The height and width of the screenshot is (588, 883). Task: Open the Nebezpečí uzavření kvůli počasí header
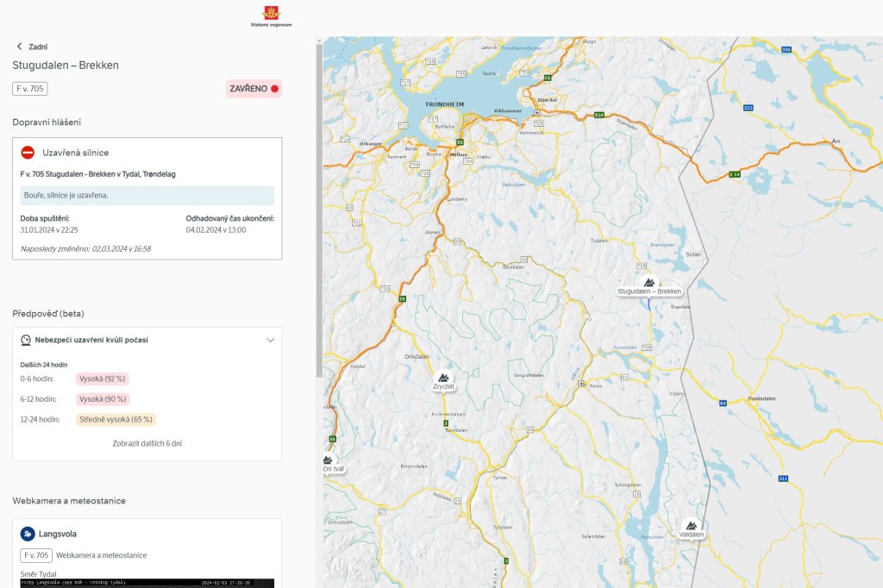91,340
